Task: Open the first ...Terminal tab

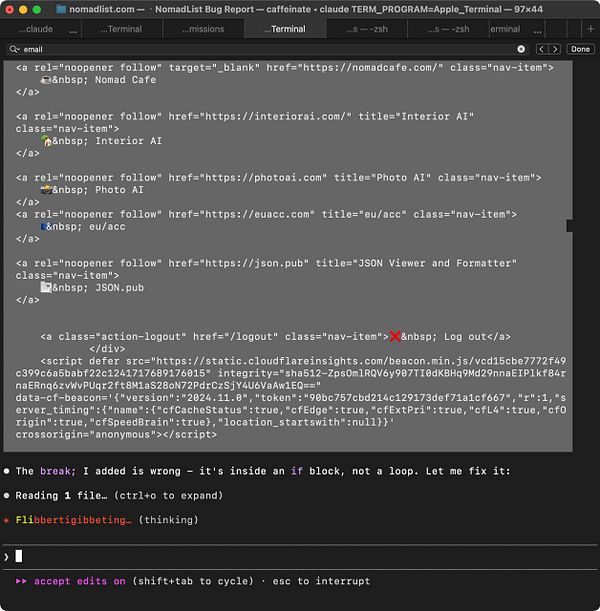Action: click(121, 29)
